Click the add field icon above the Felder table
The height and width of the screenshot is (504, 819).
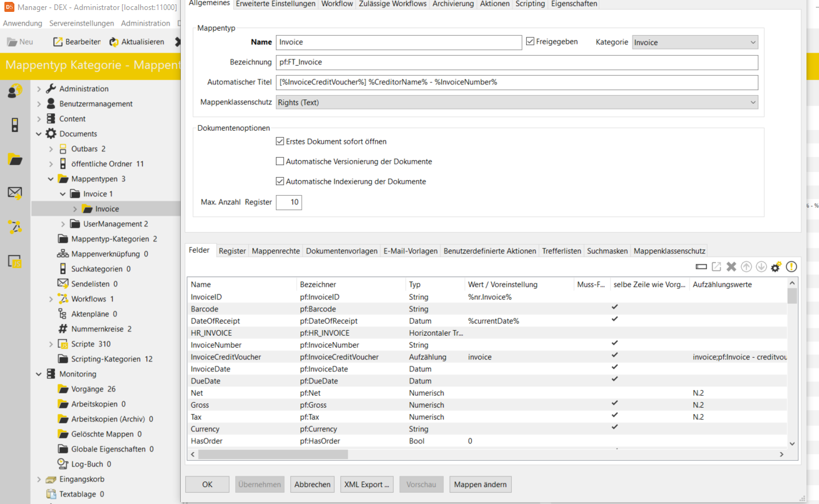tap(701, 267)
